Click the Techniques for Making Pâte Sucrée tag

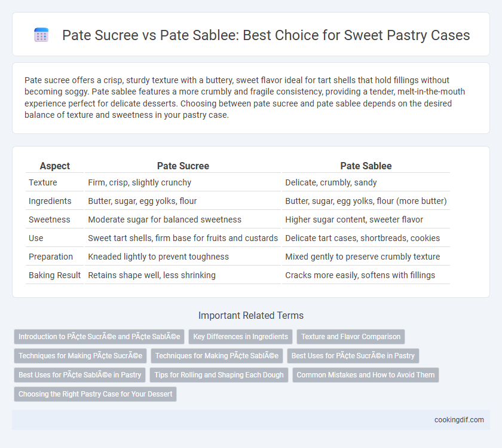click(x=80, y=356)
